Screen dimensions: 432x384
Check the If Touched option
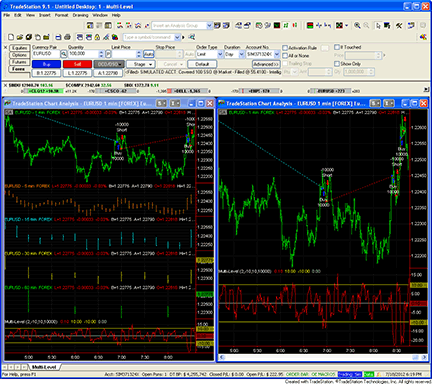click(x=337, y=47)
